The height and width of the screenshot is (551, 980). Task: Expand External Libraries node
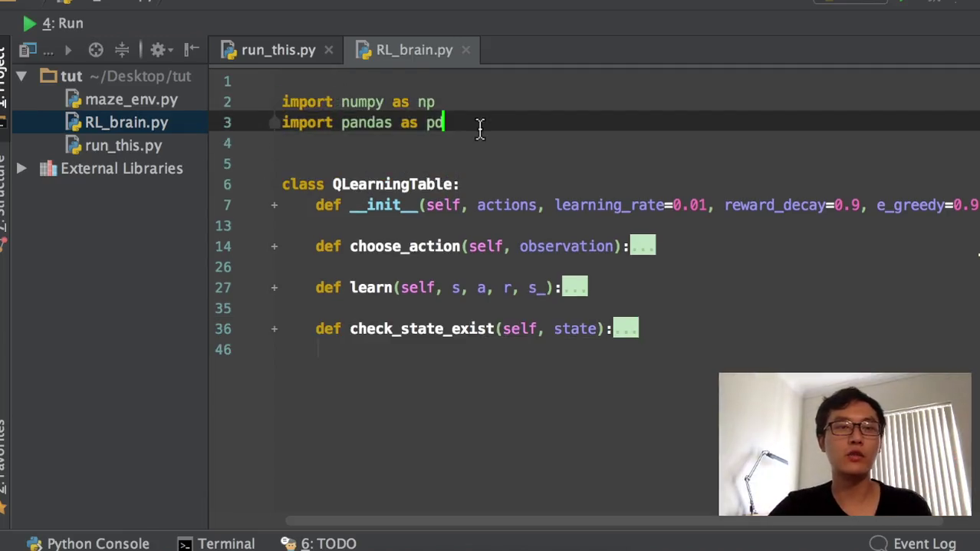coord(21,168)
